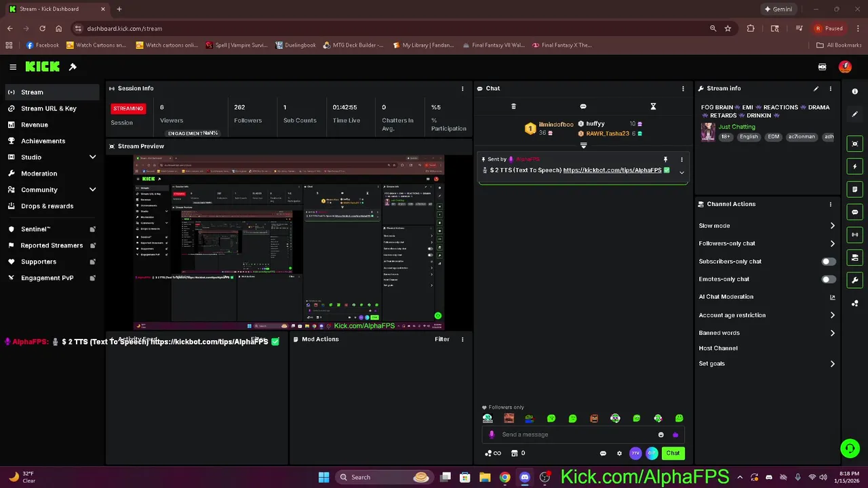Screen dimensions: 868x488
Task: Open the Session Info panel options menu
Action: coord(462,89)
